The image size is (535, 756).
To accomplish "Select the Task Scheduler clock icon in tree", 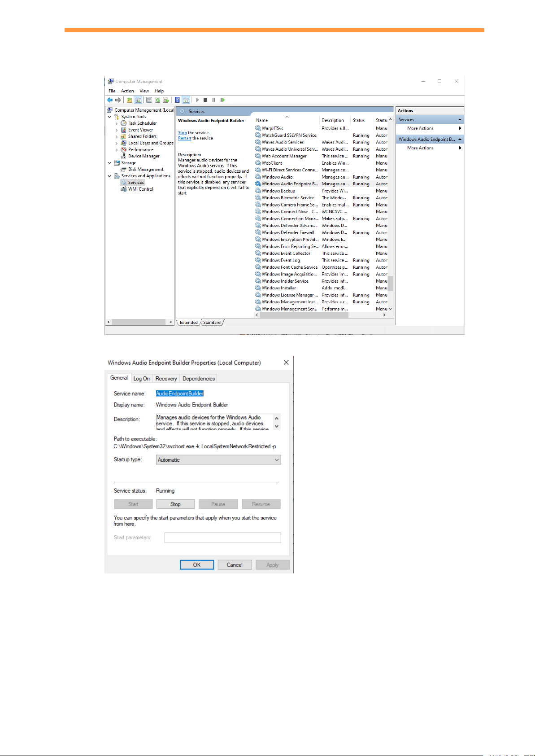I will coord(124,123).
